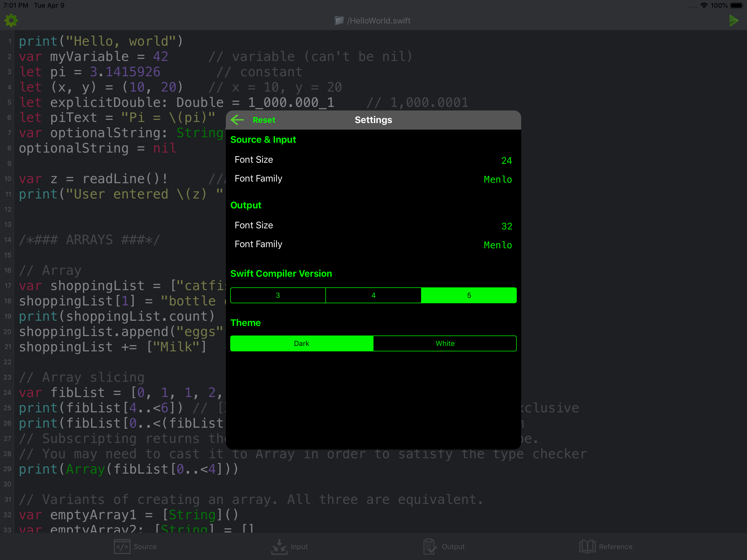Image resolution: width=747 pixels, height=560 pixels.
Task: Run code with the green play icon
Action: pyautogui.click(x=733, y=21)
